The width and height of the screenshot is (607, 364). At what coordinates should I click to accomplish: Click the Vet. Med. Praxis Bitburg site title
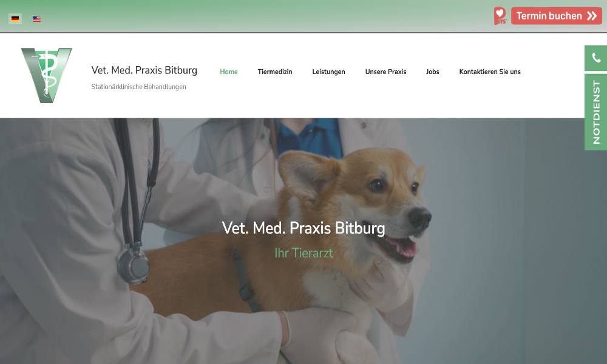(144, 70)
